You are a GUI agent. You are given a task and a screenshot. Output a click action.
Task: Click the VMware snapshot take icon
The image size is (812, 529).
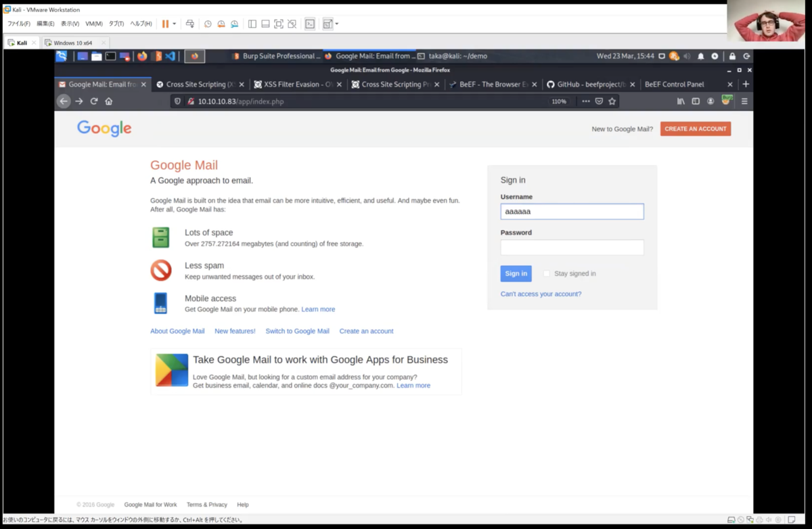208,24
